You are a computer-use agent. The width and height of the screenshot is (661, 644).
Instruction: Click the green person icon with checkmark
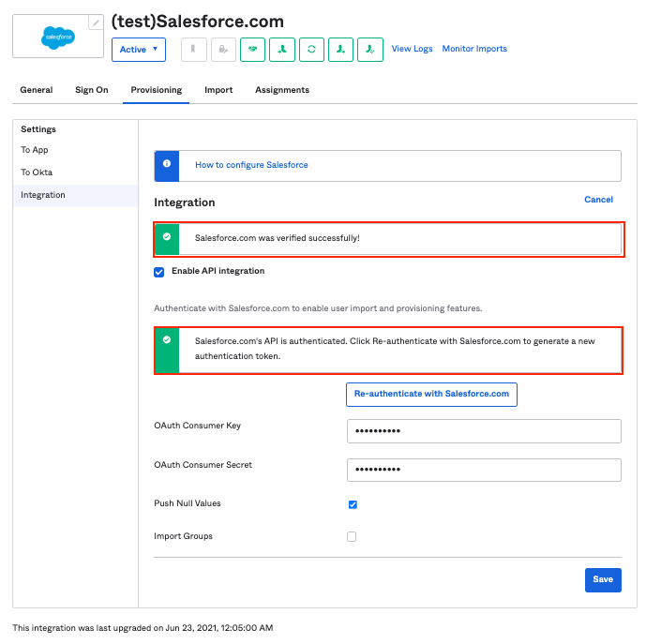click(371, 50)
